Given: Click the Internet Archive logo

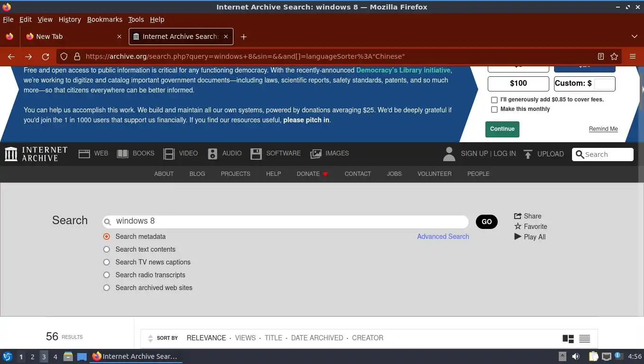Looking at the screenshot, I should 36,154.
